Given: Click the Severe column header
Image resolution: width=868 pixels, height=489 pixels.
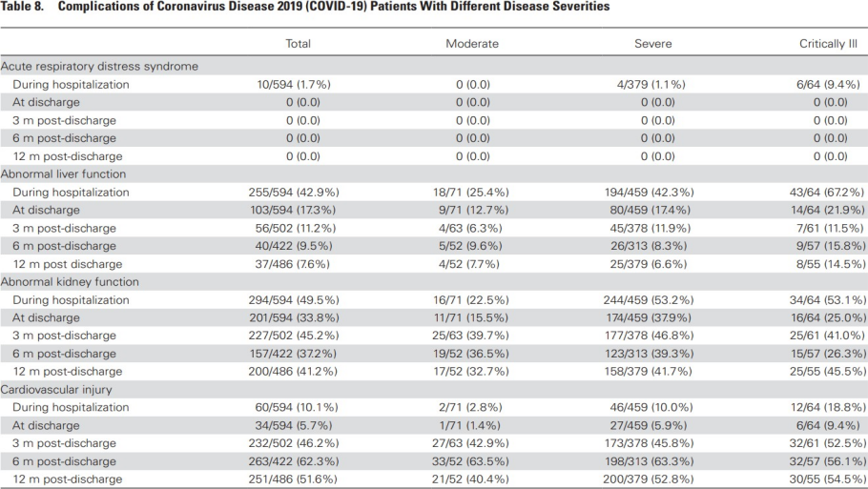Looking at the screenshot, I should pos(653,44).
